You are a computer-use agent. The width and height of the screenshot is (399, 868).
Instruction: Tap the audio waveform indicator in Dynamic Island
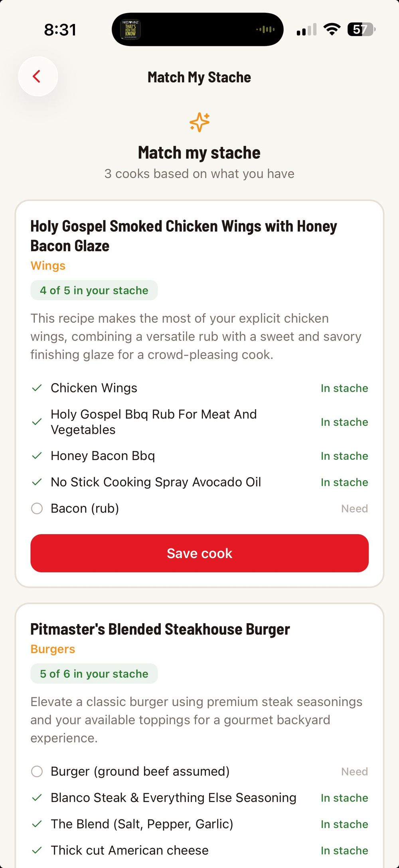(x=265, y=30)
